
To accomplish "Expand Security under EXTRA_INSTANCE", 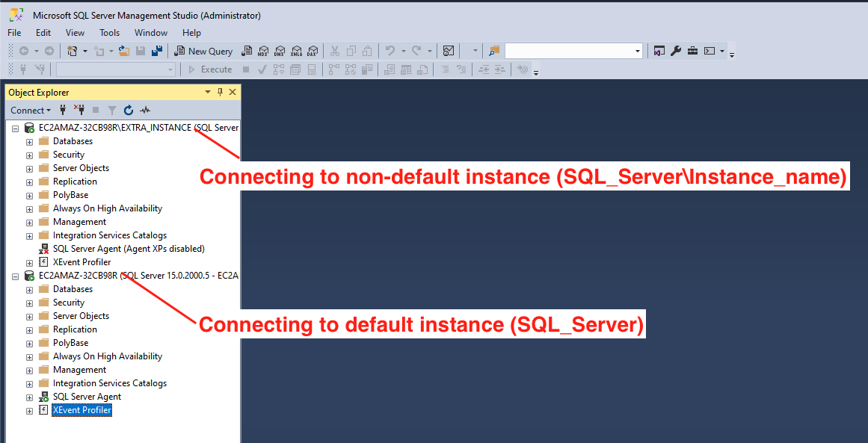I will [x=30, y=155].
